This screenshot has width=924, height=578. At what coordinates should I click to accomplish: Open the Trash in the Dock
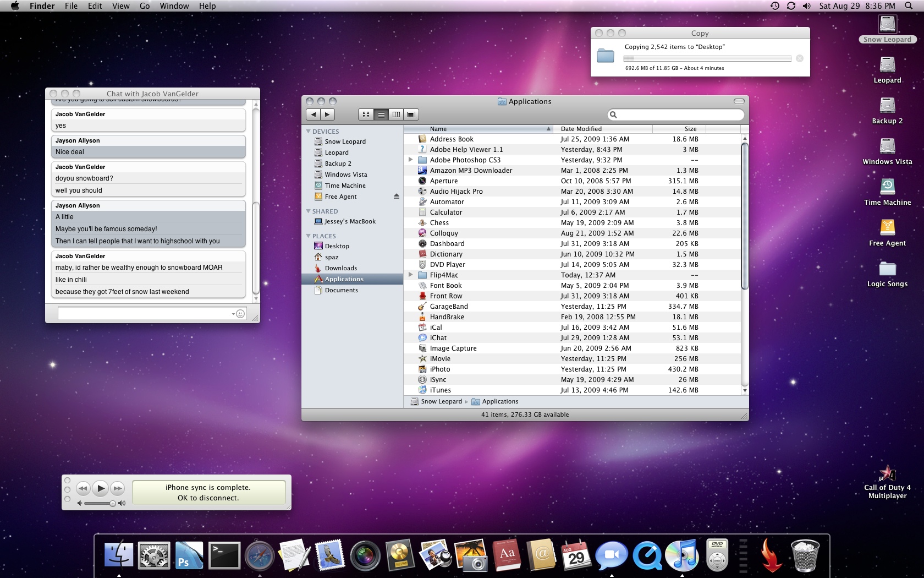(805, 555)
